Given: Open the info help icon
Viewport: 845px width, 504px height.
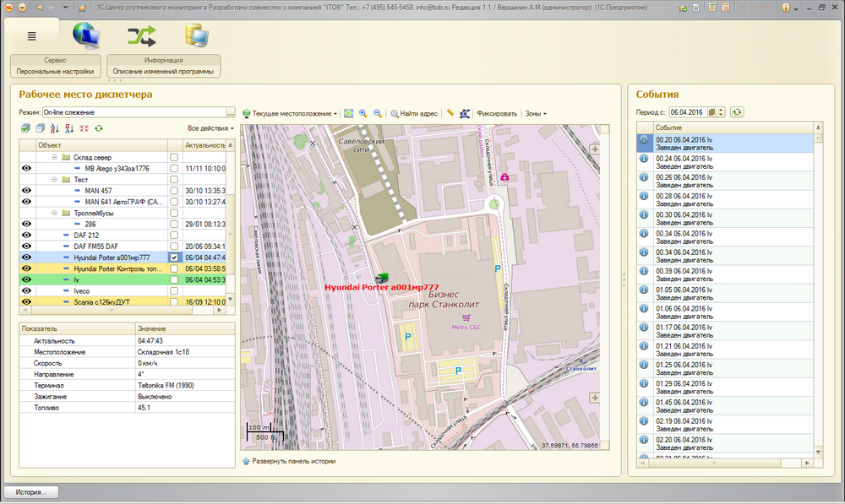Looking at the screenshot, I should pos(785,8).
